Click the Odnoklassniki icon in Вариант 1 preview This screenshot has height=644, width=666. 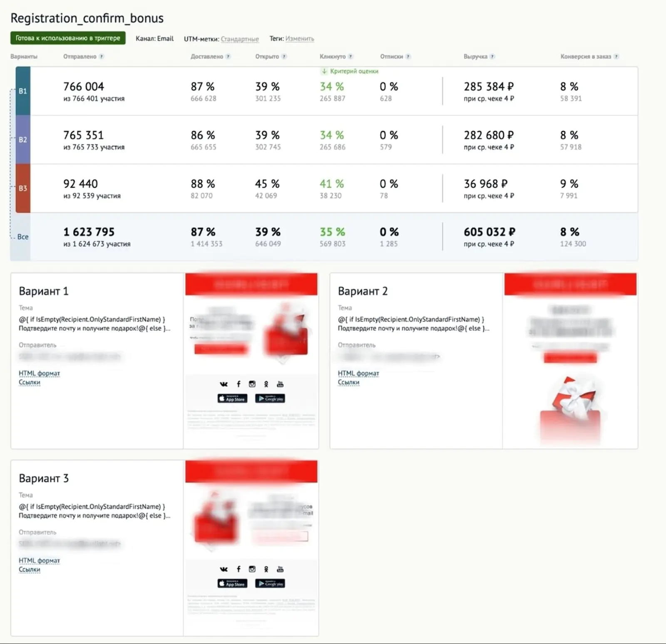pyautogui.click(x=266, y=384)
